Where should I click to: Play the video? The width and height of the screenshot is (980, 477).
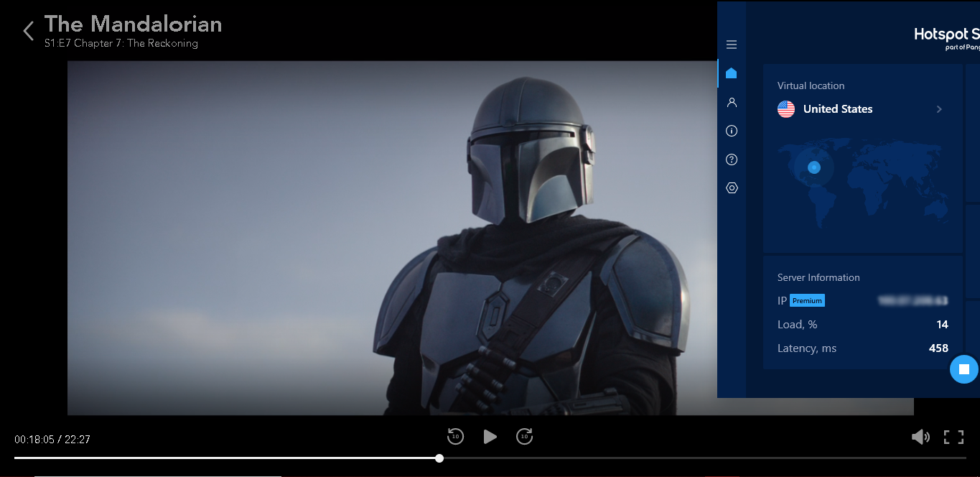point(490,436)
